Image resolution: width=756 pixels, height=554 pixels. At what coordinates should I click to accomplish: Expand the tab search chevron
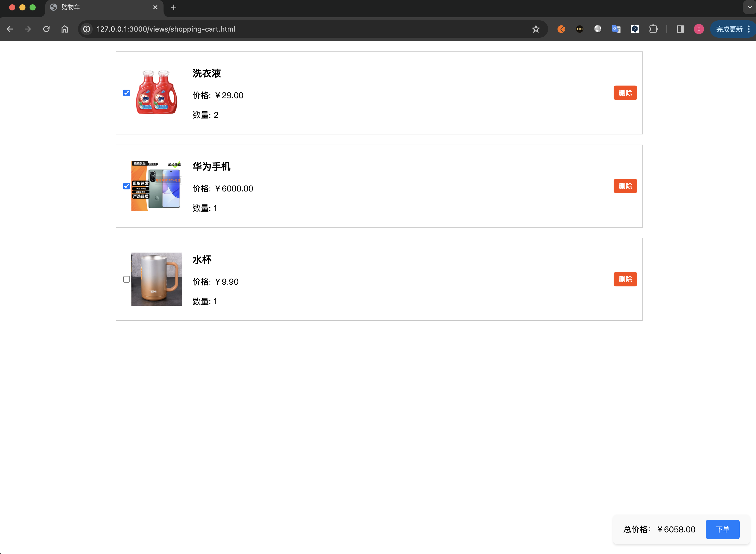tap(749, 7)
